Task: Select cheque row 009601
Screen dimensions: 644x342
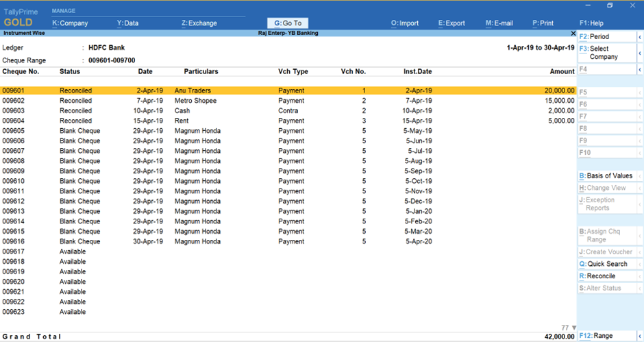Action: point(288,90)
